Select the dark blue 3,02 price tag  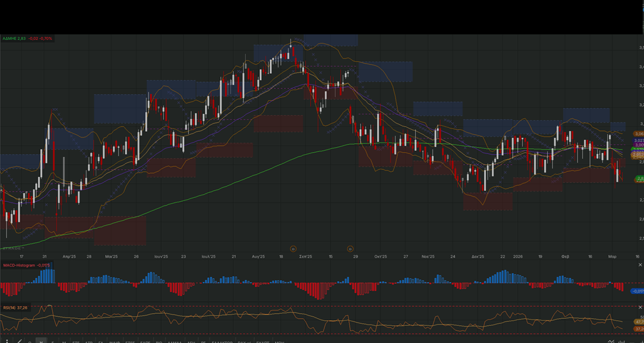639,140
